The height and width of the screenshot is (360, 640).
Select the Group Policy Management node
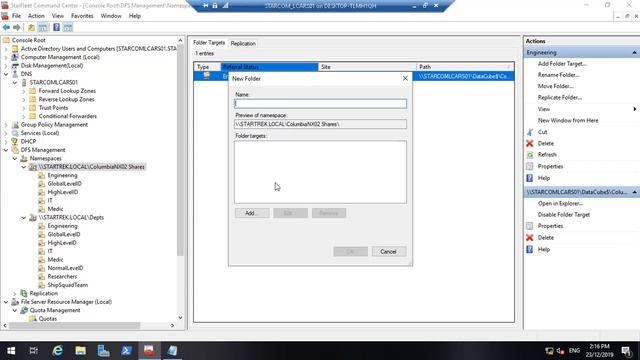click(54, 124)
